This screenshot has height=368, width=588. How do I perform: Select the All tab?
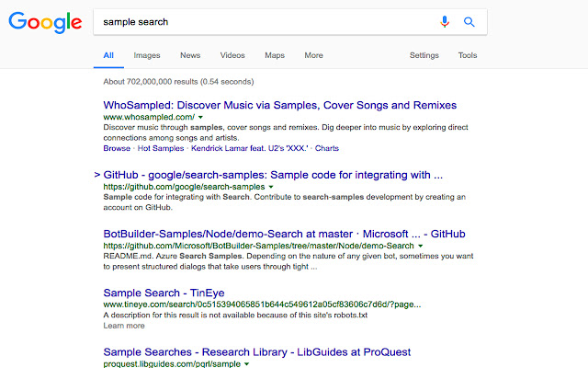click(x=108, y=55)
